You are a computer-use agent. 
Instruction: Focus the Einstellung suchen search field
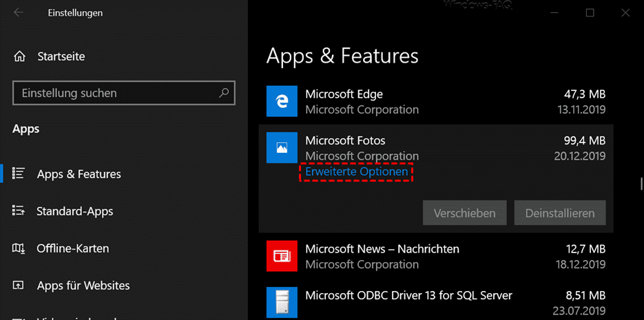(117, 93)
